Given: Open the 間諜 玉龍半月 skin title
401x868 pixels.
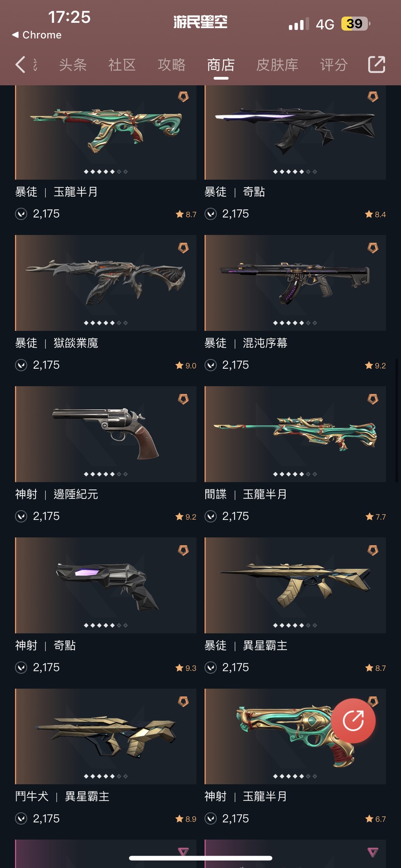Looking at the screenshot, I should click(x=246, y=494).
